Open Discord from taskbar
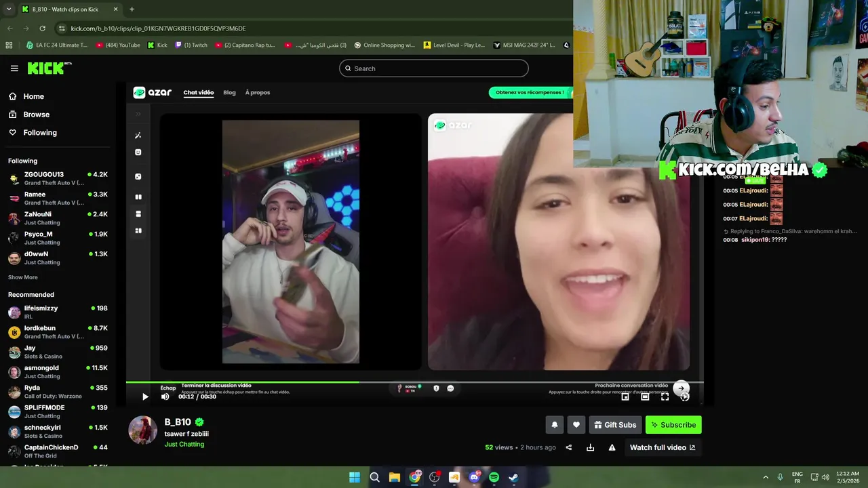868x488 pixels. (474, 477)
